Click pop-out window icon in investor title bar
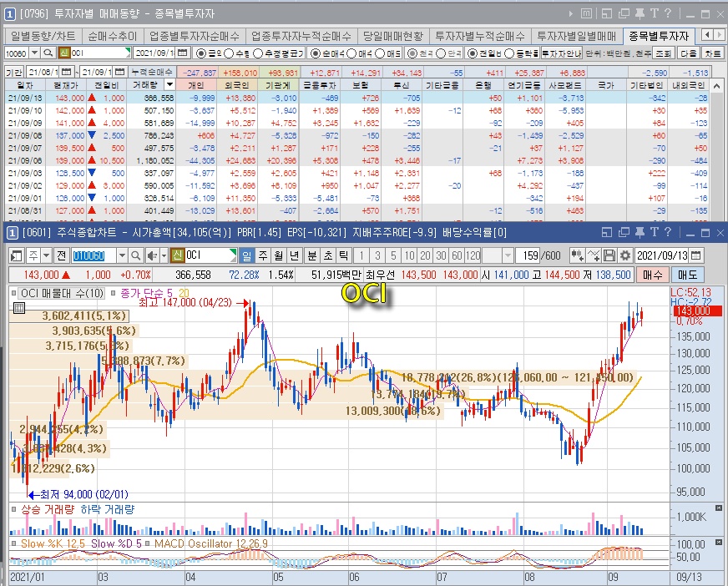The height and width of the screenshot is (586, 728). coord(624,13)
